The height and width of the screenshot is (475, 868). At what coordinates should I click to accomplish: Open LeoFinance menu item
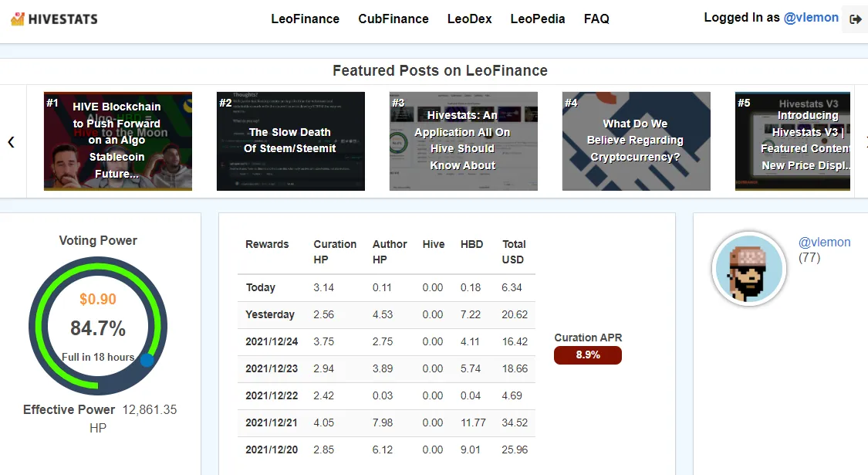tap(305, 19)
